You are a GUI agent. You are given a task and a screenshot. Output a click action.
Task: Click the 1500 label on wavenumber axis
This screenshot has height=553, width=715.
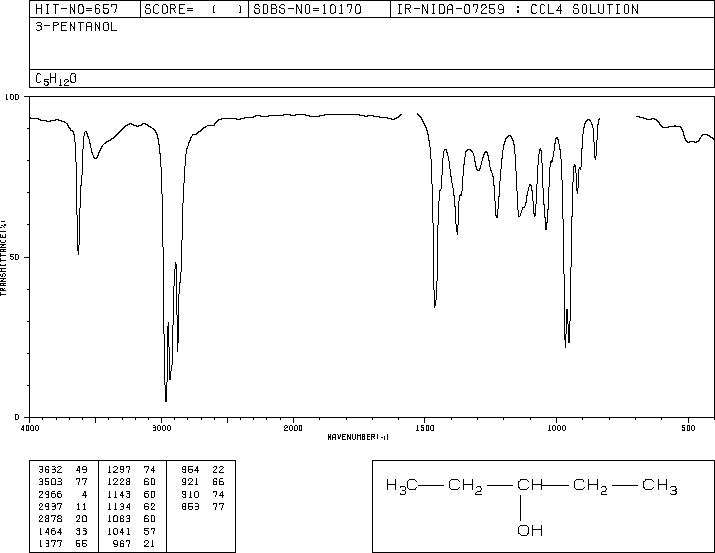click(425, 428)
